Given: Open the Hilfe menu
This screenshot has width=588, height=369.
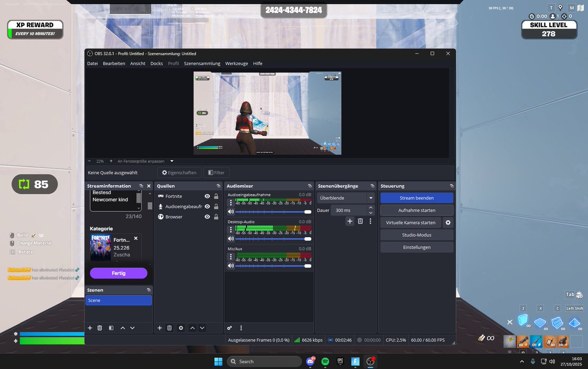Looking at the screenshot, I should click(258, 63).
